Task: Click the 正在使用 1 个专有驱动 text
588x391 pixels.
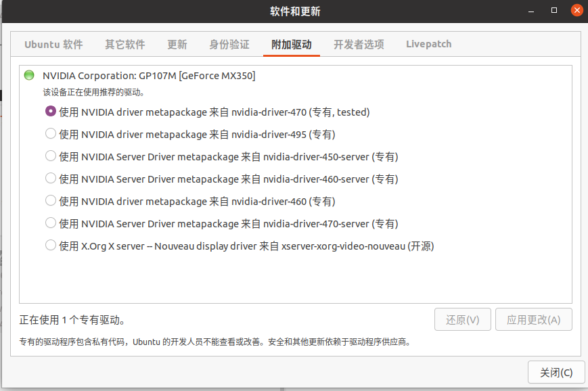Action: pyautogui.click(x=72, y=320)
